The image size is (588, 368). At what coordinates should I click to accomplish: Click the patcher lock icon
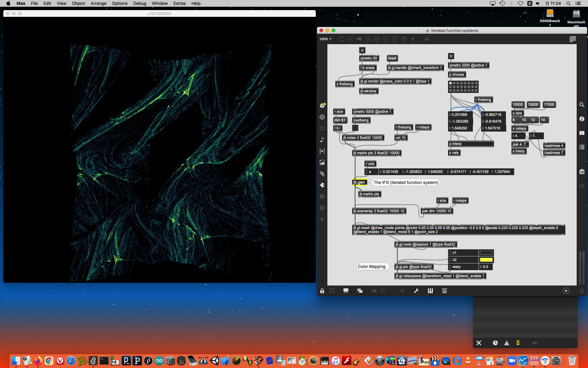point(322,291)
